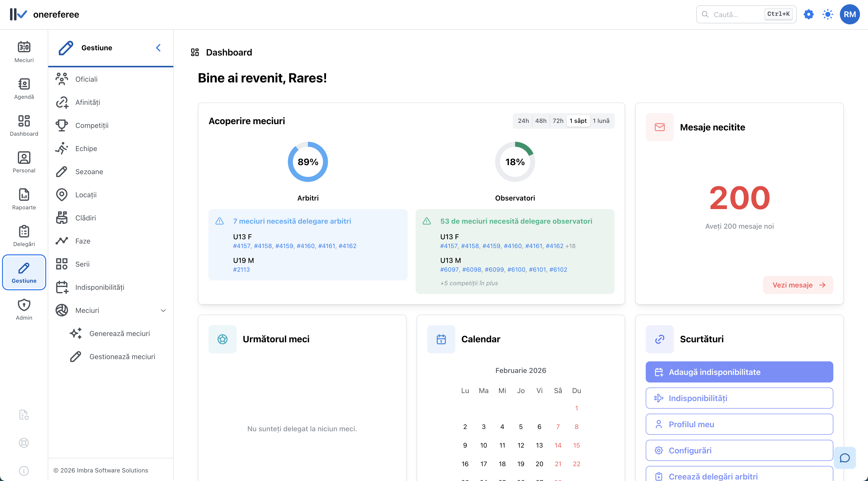The height and width of the screenshot is (481, 868).
Task: Collapse the Gestiune panel with the chevron
Action: click(158, 47)
